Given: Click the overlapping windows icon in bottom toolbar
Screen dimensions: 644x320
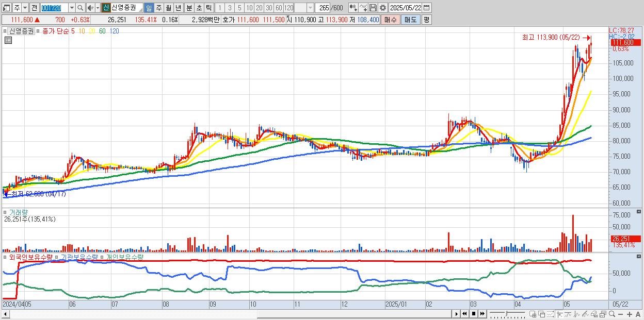Looking at the screenshot, I should pyautogui.click(x=542, y=314).
